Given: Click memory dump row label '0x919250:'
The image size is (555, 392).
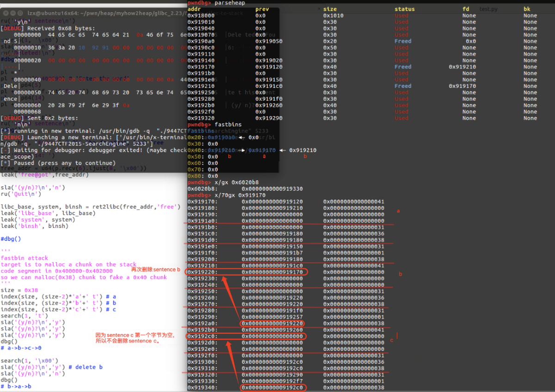Looking at the screenshot, I should coord(202,292).
